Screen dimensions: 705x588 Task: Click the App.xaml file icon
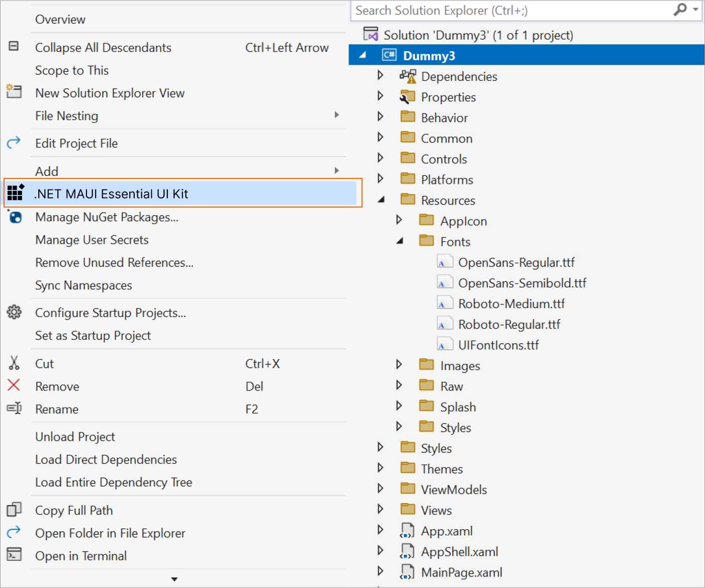(x=407, y=530)
